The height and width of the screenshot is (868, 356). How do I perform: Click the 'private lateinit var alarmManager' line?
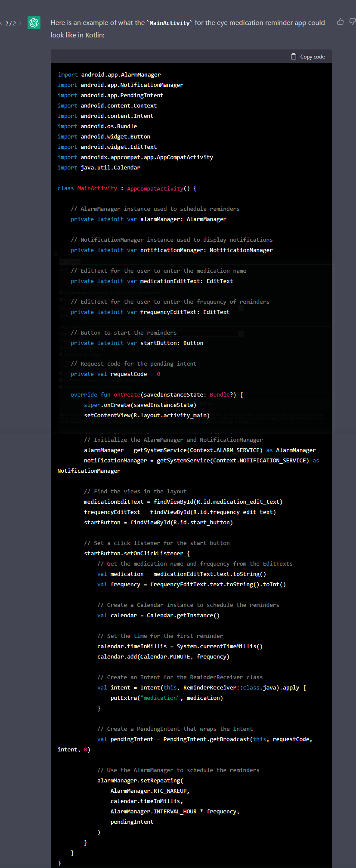[149, 219]
